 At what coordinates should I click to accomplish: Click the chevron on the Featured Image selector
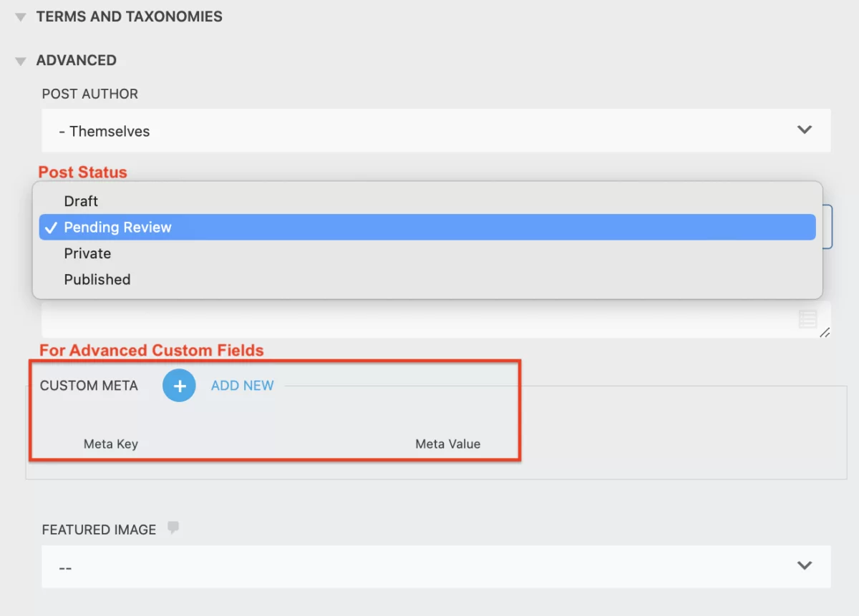[804, 565]
